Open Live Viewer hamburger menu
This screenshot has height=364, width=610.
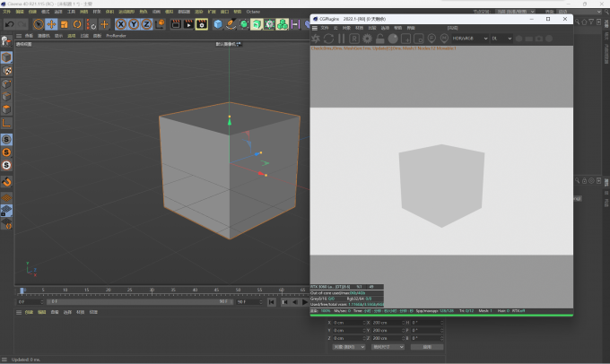pos(315,28)
